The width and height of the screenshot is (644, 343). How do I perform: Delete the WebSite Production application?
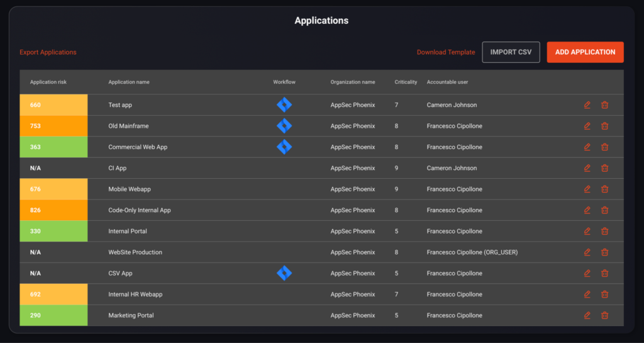click(604, 252)
